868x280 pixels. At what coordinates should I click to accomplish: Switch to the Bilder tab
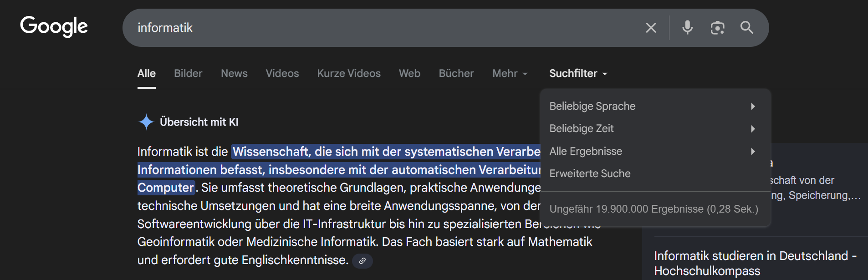click(188, 73)
